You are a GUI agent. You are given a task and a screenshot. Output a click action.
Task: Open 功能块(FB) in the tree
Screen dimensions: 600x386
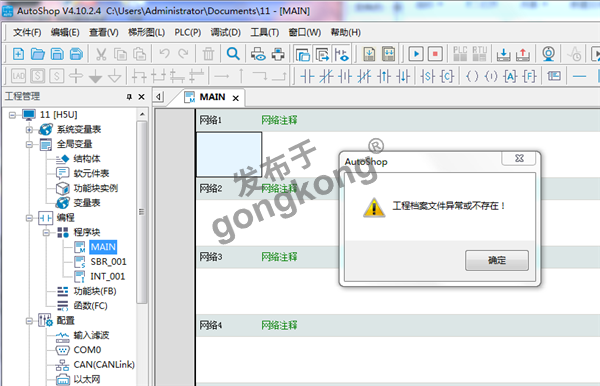click(x=95, y=292)
